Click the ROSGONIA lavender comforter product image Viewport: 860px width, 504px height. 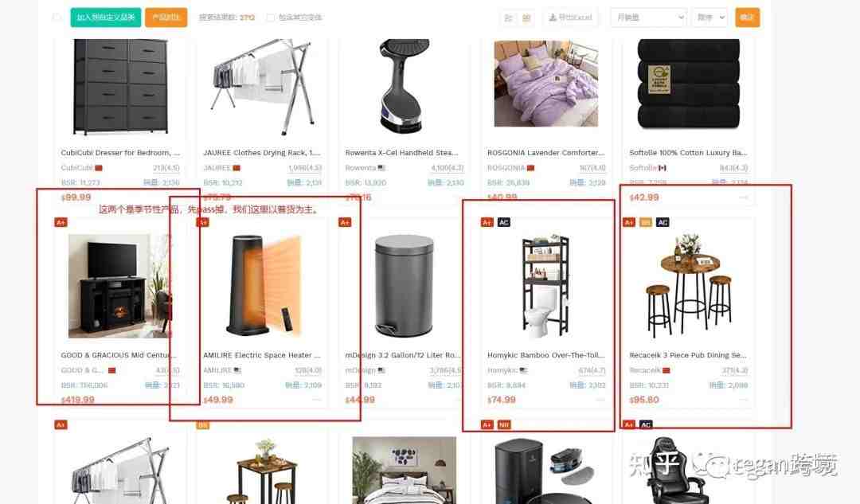[545, 84]
